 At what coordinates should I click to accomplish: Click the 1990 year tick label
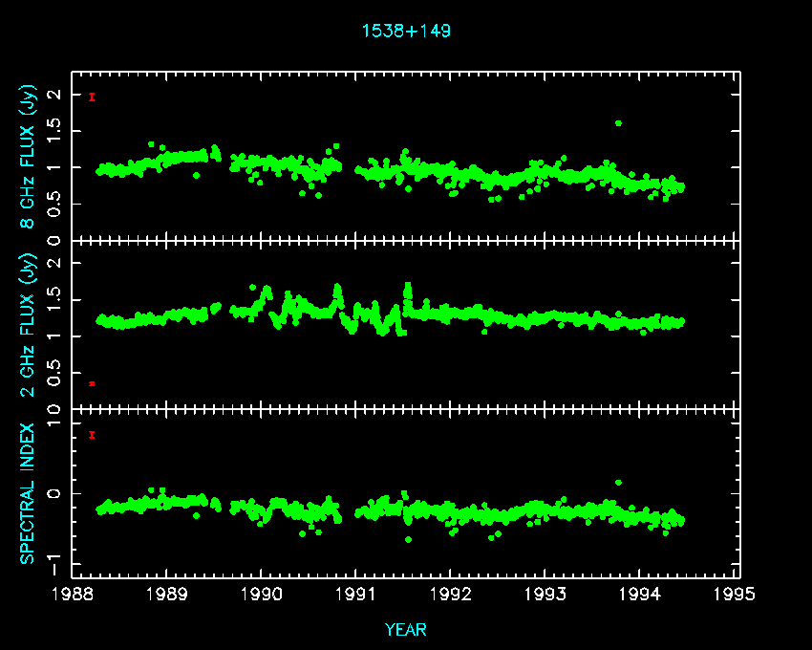point(263,594)
